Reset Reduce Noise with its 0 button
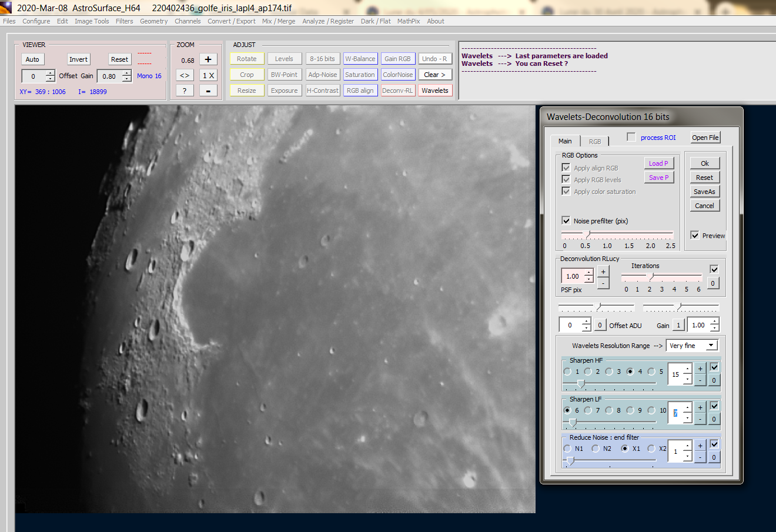Screen dimensions: 776x532 714,457
